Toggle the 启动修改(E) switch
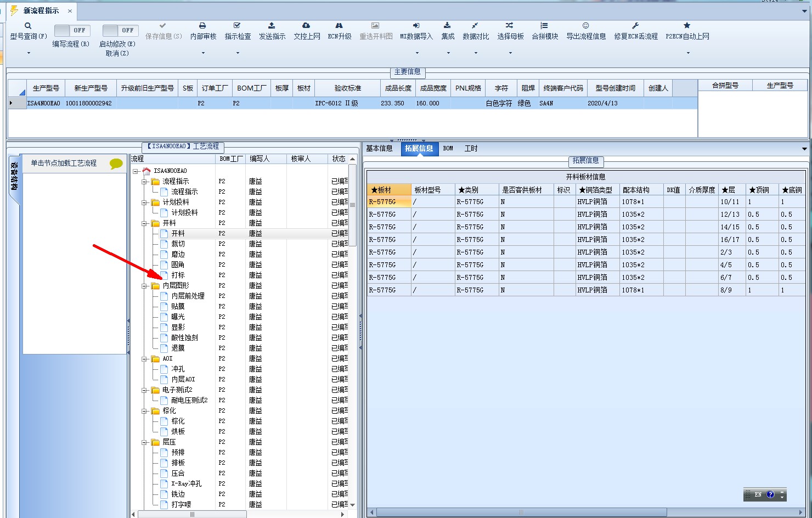This screenshot has height=518, width=812. pyautogui.click(x=120, y=31)
